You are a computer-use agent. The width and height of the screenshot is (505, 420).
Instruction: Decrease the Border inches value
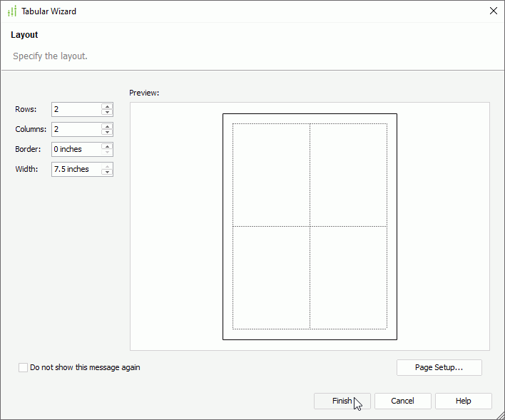tap(107, 152)
